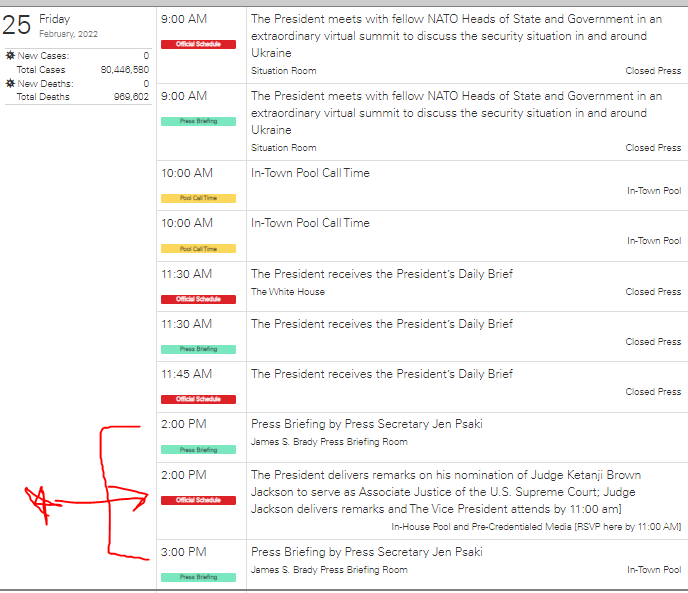The width and height of the screenshot is (688, 593).
Task: Select the large date number 25
Action: (x=17, y=25)
